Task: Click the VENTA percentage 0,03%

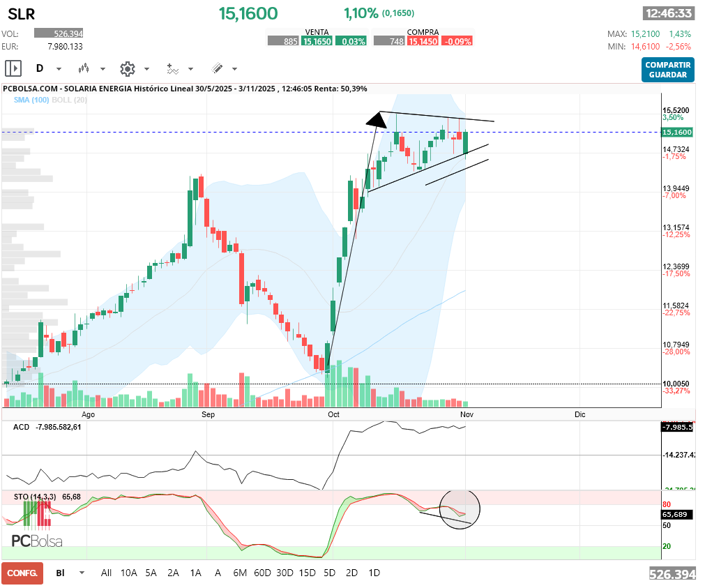Action: 351,41
